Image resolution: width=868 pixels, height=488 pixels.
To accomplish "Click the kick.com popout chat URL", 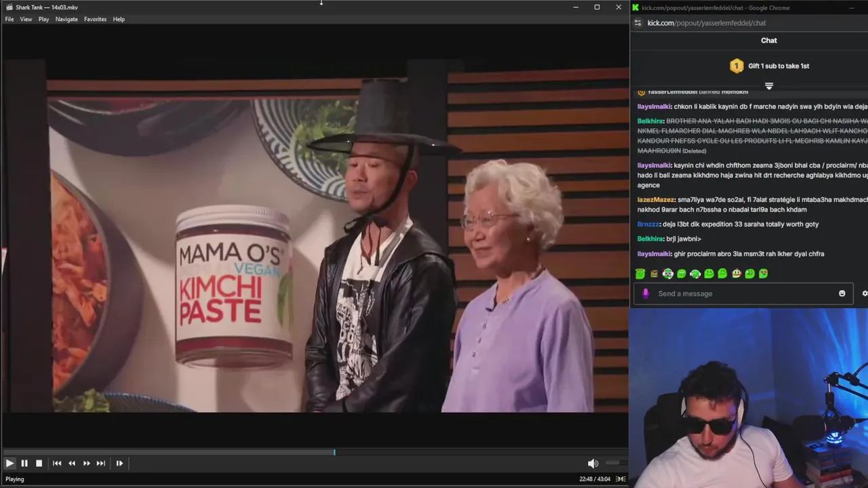I will click(707, 23).
